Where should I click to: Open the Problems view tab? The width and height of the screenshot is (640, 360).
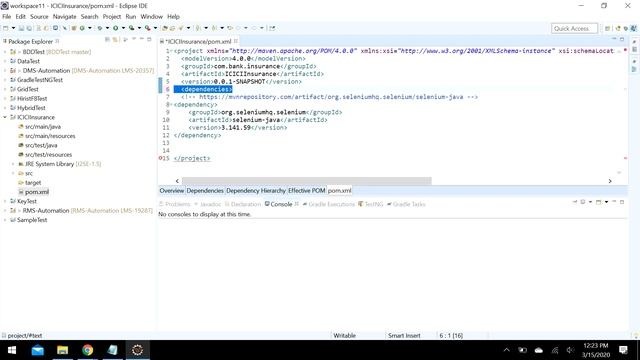pyautogui.click(x=175, y=204)
